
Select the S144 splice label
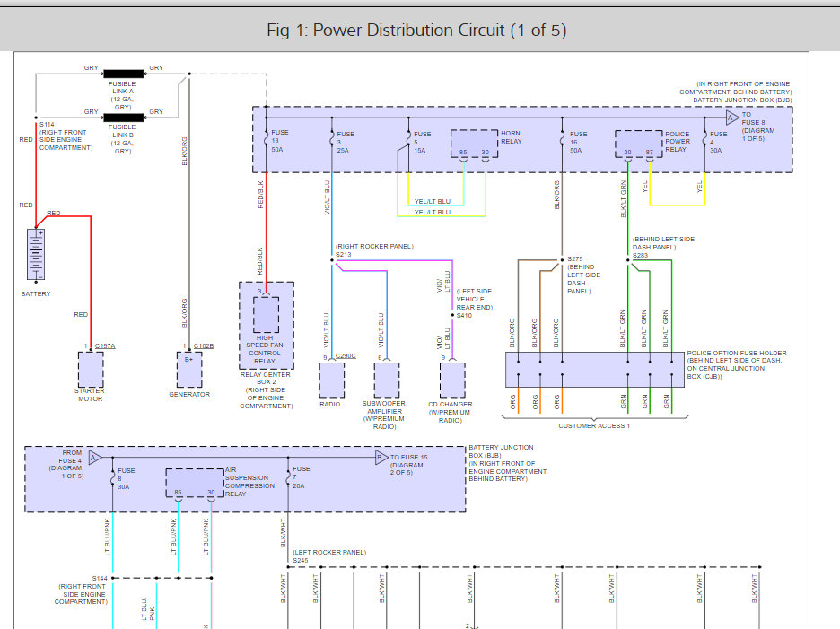point(100,578)
